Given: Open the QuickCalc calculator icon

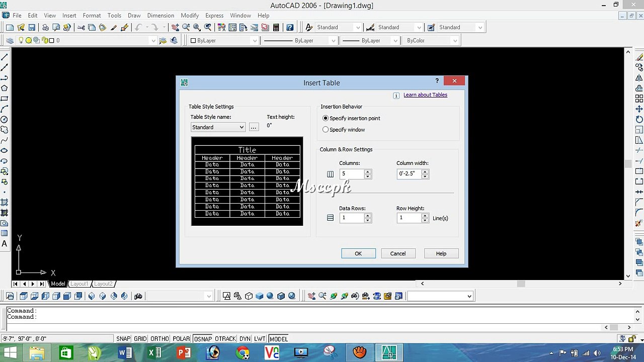Looking at the screenshot, I should pos(276,28).
